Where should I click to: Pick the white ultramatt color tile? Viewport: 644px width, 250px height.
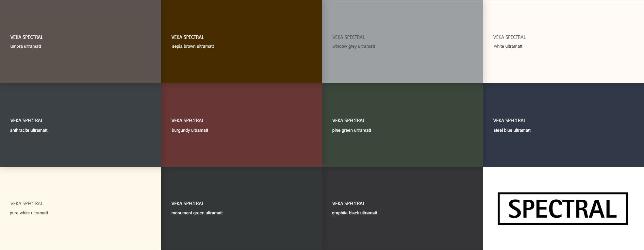pyautogui.click(x=563, y=42)
